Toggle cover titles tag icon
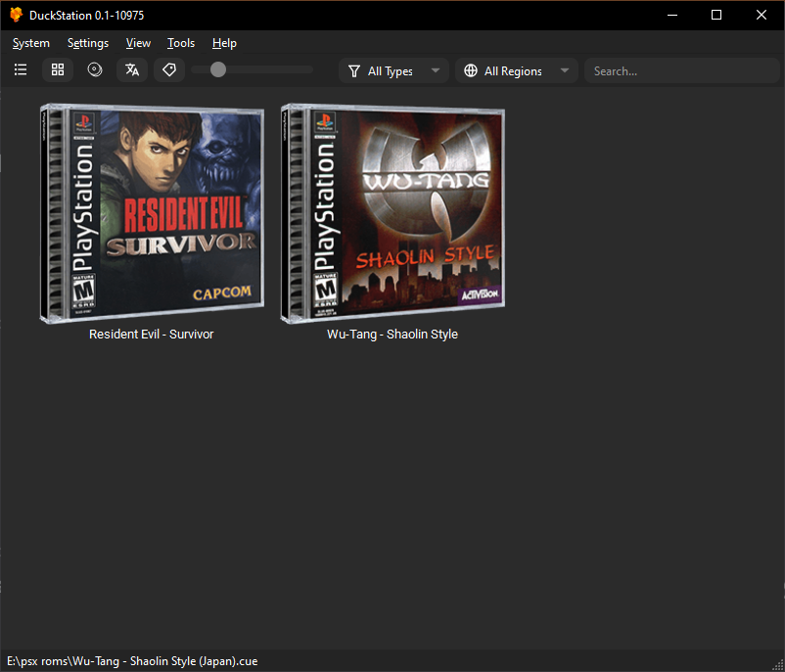Image resolution: width=785 pixels, height=672 pixels. [x=169, y=70]
